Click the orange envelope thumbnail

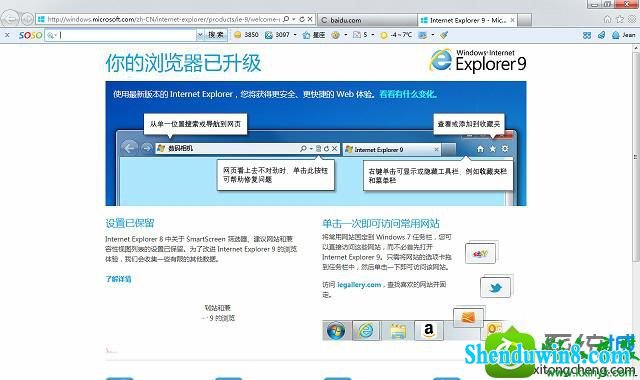point(468,317)
